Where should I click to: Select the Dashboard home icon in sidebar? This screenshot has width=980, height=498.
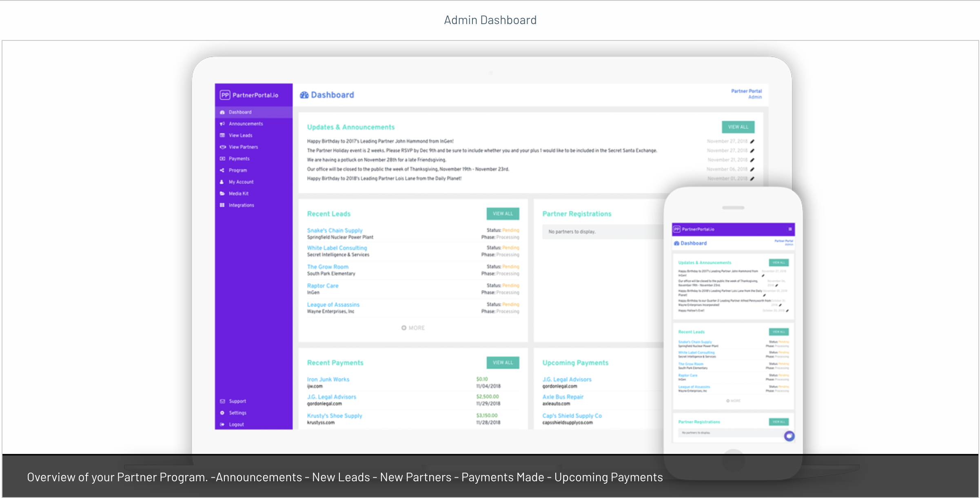[x=222, y=112]
